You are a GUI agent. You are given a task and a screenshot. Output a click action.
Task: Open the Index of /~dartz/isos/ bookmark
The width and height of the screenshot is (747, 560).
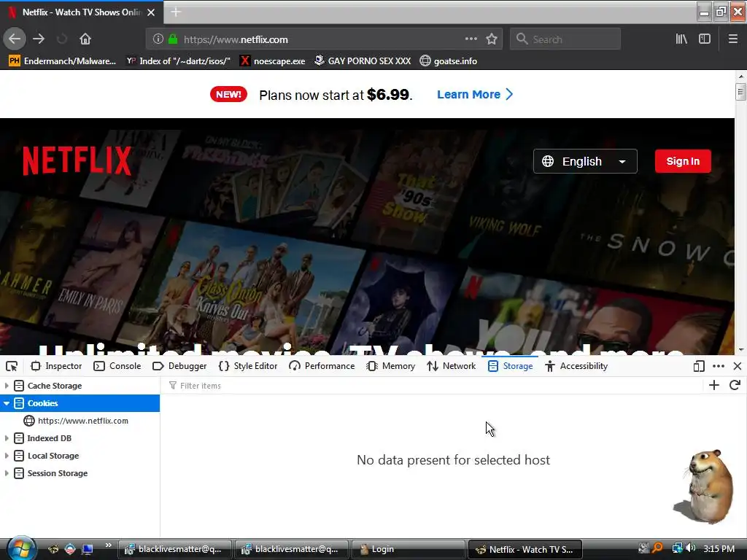(x=178, y=61)
